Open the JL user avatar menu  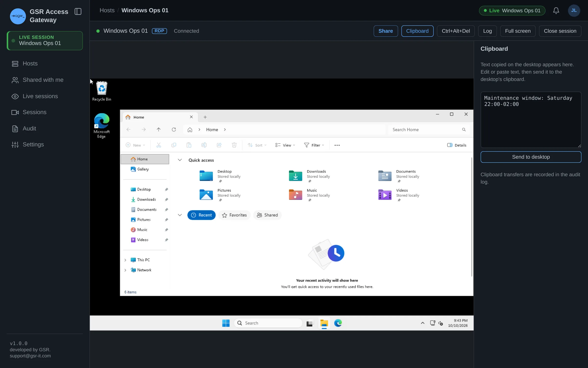tap(574, 11)
